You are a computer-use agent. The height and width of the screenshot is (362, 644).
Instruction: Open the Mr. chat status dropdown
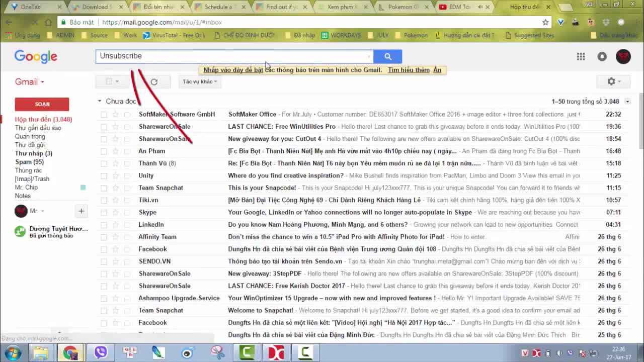(x=42, y=211)
